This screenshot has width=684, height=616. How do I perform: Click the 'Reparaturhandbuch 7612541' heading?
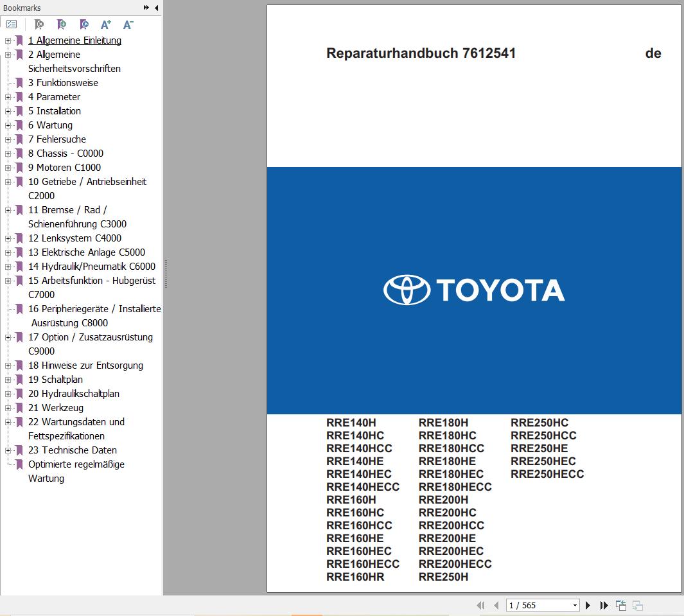tap(421, 53)
